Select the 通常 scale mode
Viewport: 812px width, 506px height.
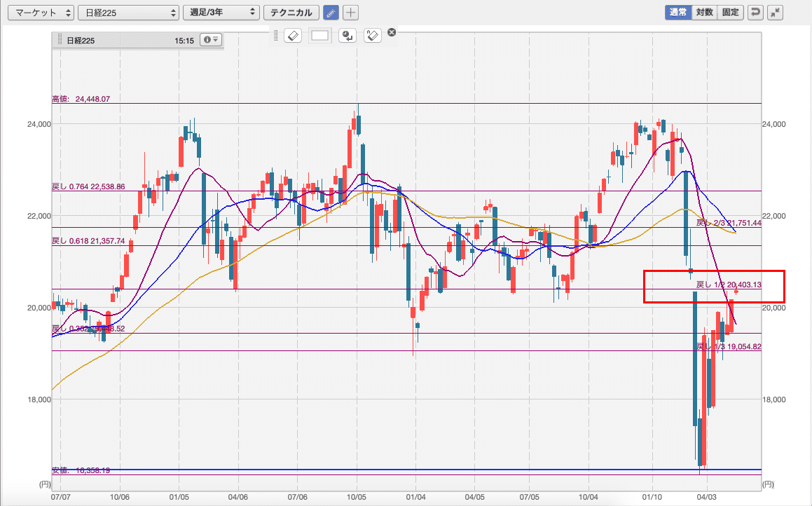[x=678, y=13]
